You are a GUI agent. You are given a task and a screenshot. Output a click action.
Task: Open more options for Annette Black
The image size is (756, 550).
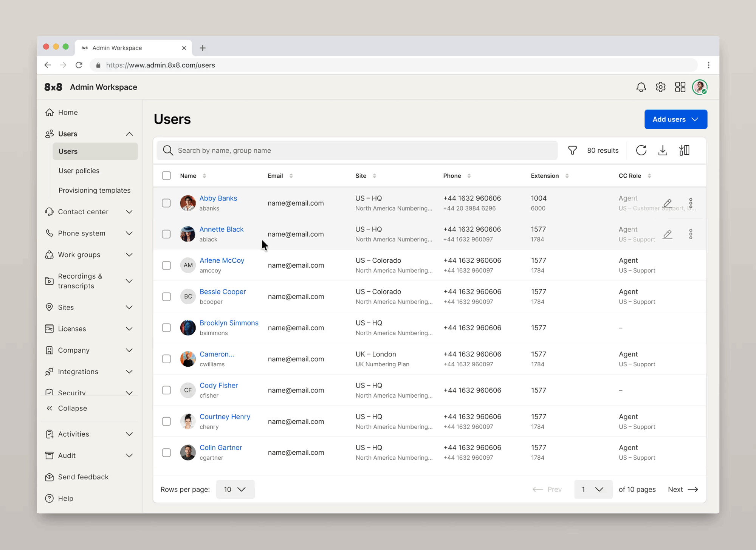coord(691,234)
